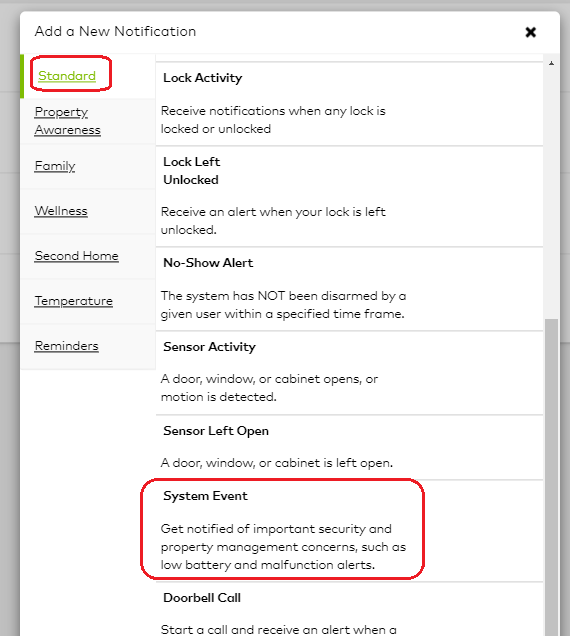Choose the Doorbell Call notification
This screenshot has height=636, width=570.
(x=349, y=610)
